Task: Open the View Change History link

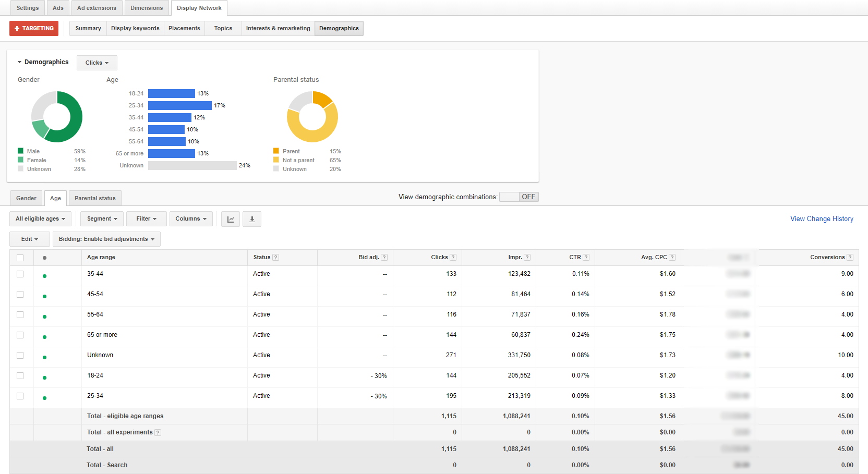Action: coord(822,219)
